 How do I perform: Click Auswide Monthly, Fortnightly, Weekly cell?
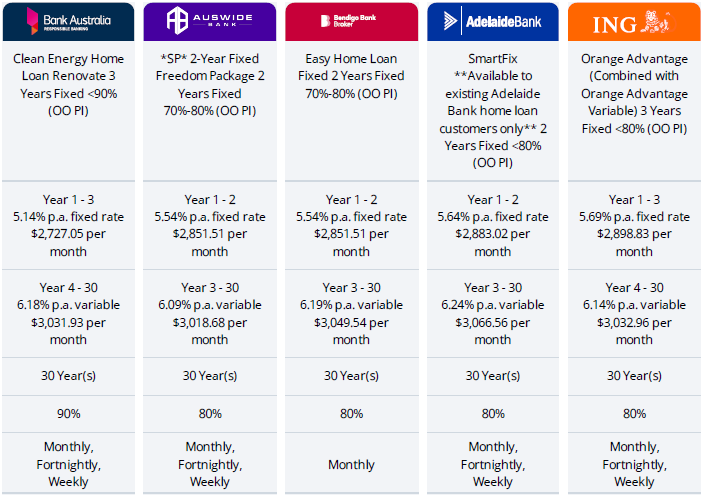pyautogui.click(x=210, y=464)
